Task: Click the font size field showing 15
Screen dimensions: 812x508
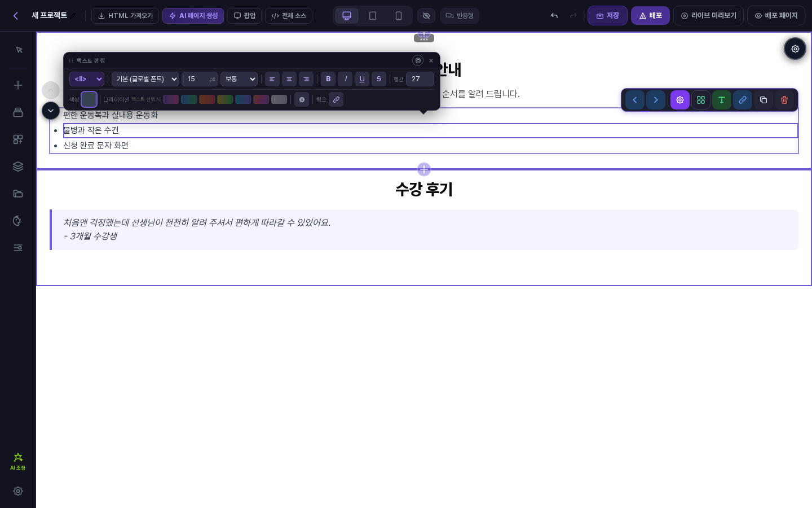Action: (x=200, y=79)
